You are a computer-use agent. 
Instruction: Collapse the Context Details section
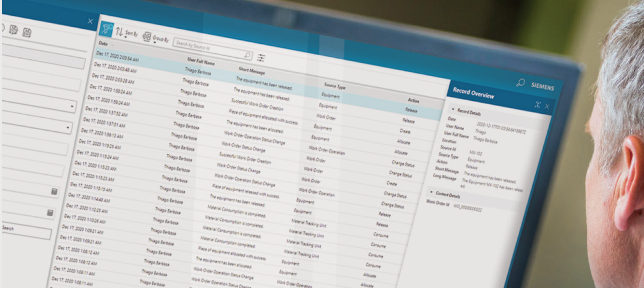[x=431, y=192]
